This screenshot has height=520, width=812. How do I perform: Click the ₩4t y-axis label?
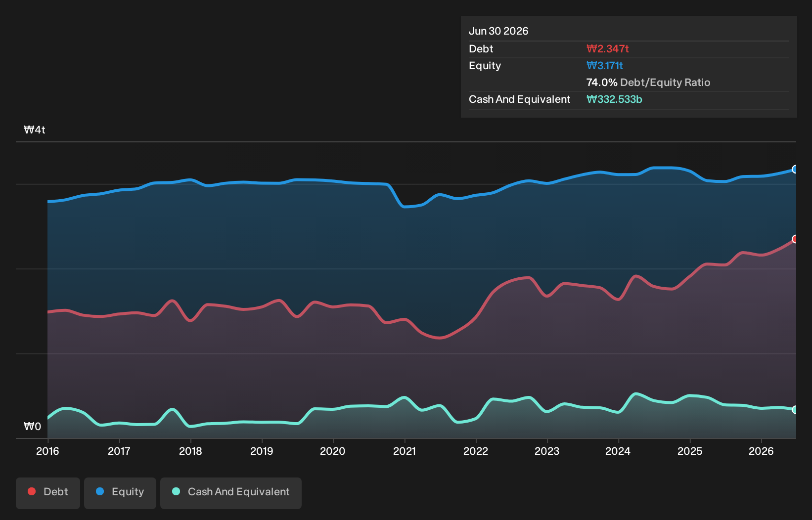click(x=35, y=130)
